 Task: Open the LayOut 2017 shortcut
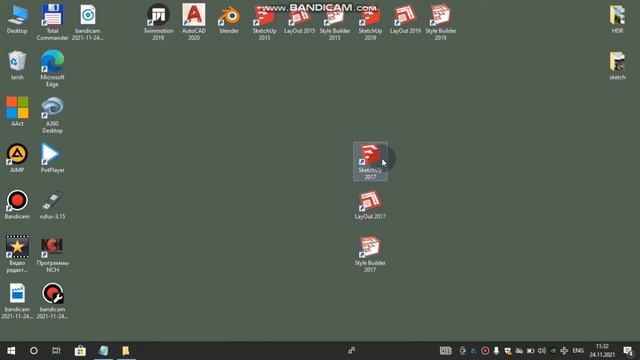click(x=370, y=205)
